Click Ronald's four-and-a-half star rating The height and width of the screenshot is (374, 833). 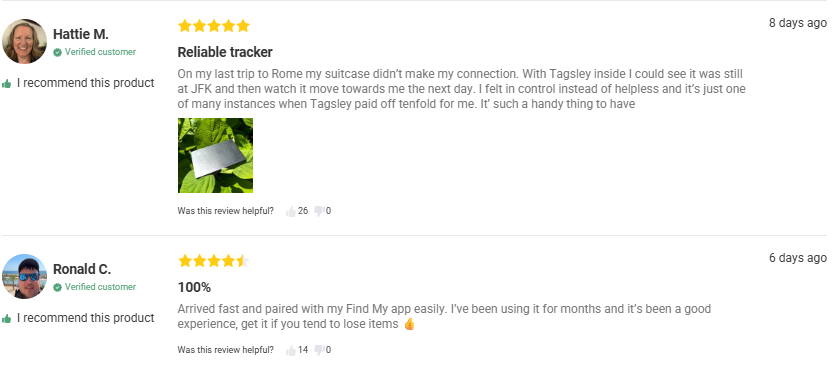214,260
